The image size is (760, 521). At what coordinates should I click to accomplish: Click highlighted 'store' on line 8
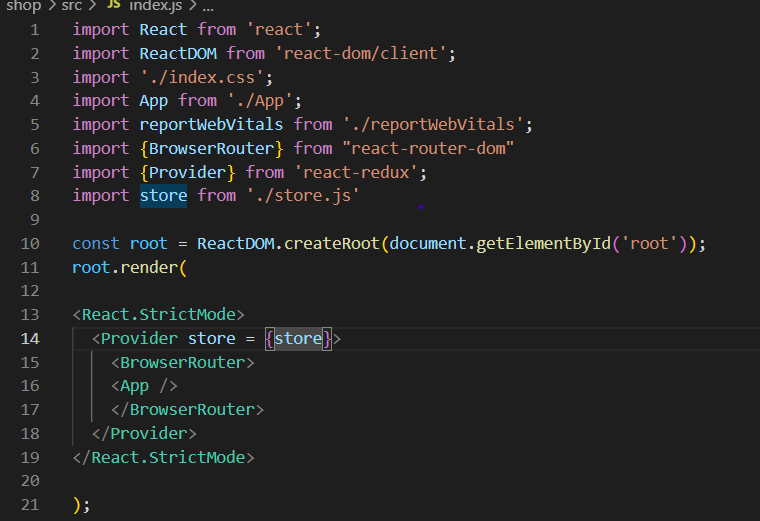pyautogui.click(x=163, y=196)
